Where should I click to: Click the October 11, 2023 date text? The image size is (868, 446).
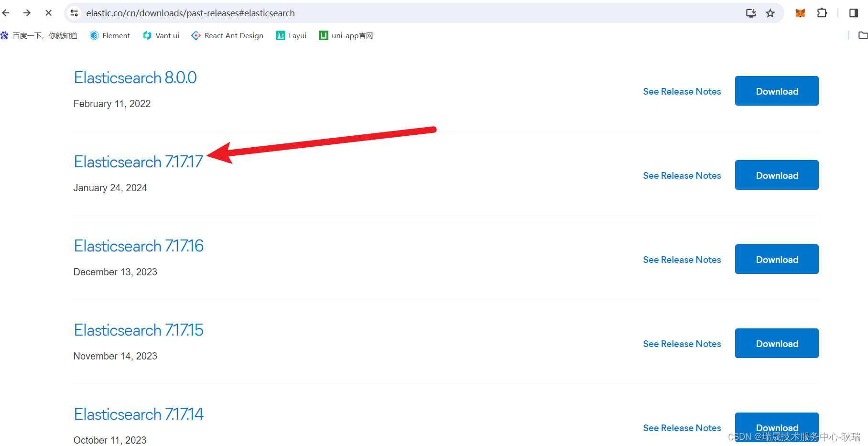tap(110, 440)
